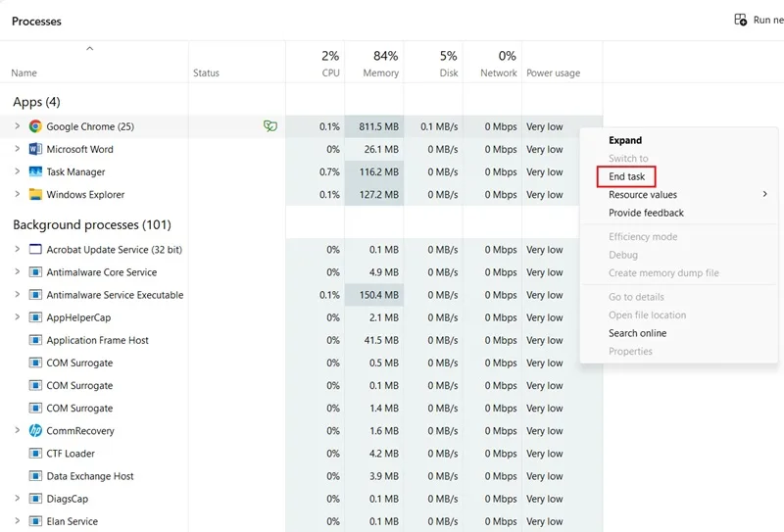784x532 pixels.
Task: Click the Acrobat Update Service icon
Action: (x=35, y=249)
